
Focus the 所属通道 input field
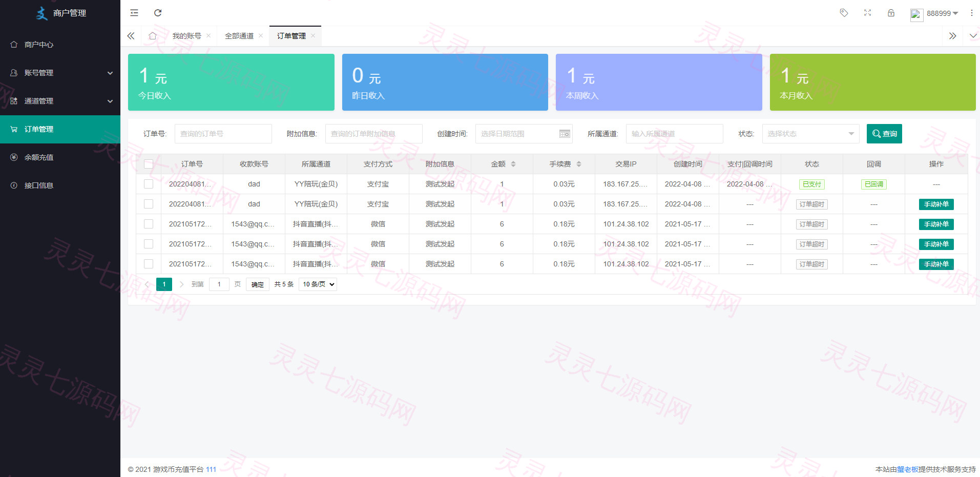tap(675, 134)
